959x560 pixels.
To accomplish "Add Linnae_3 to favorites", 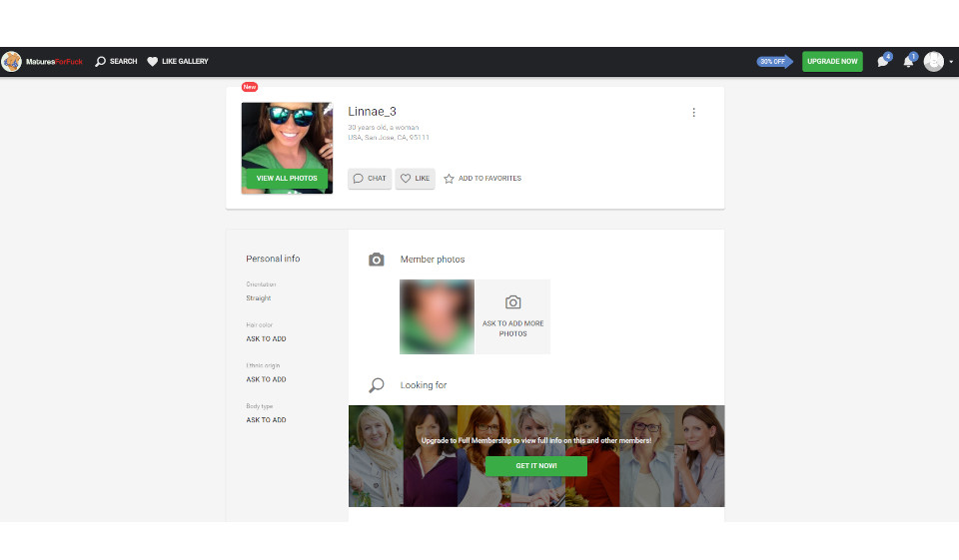I will [x=482, y=179].
